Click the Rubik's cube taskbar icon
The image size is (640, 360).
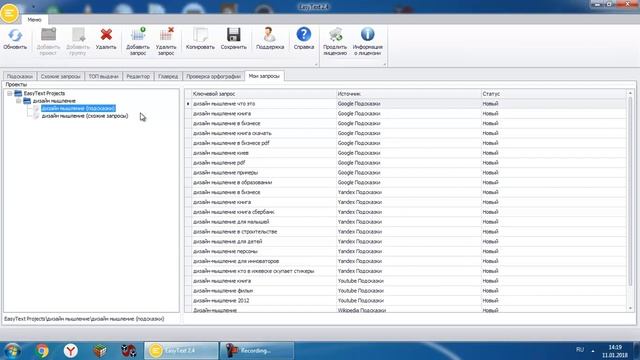point(100,351)
